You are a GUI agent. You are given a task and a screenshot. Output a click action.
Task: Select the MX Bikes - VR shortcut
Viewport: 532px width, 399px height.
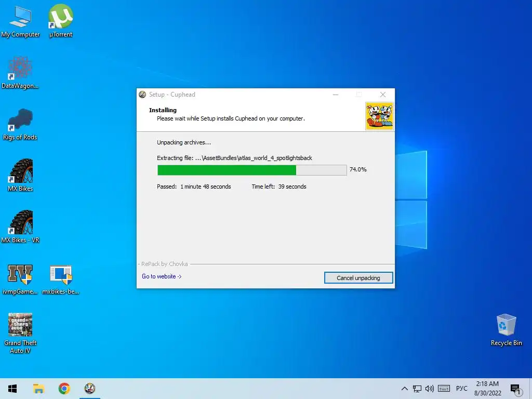(20, 227)
